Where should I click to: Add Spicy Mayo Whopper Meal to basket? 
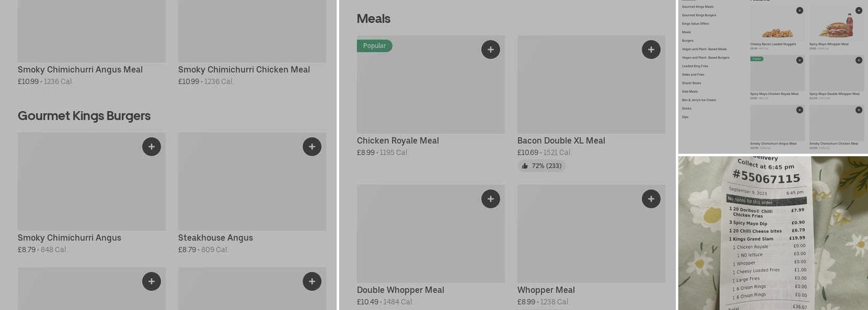point(859,11)
